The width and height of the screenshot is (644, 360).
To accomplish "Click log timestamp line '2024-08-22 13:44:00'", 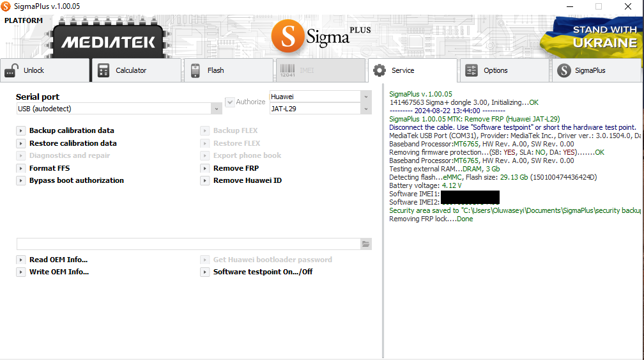I will point(447,111).
